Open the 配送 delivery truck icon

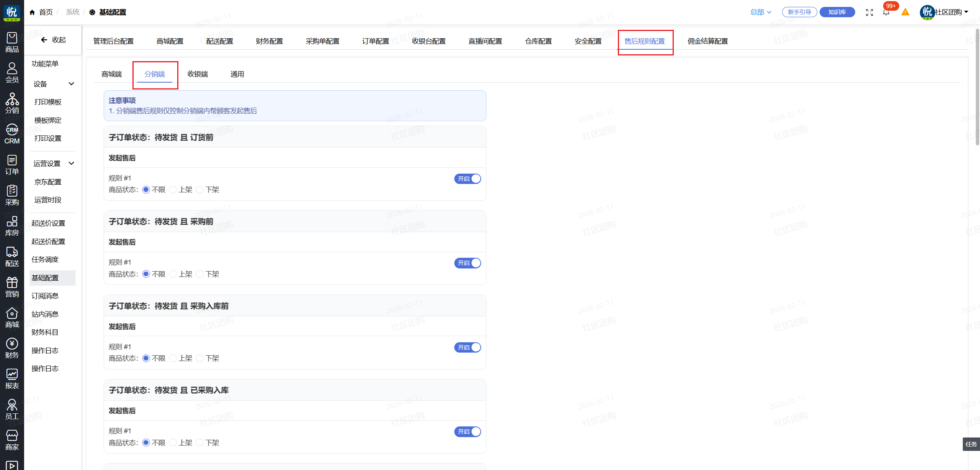point(12,256)
